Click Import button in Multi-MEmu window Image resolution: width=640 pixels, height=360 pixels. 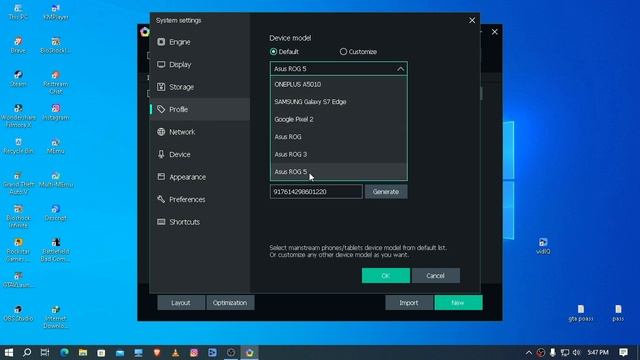coord(409,302)
